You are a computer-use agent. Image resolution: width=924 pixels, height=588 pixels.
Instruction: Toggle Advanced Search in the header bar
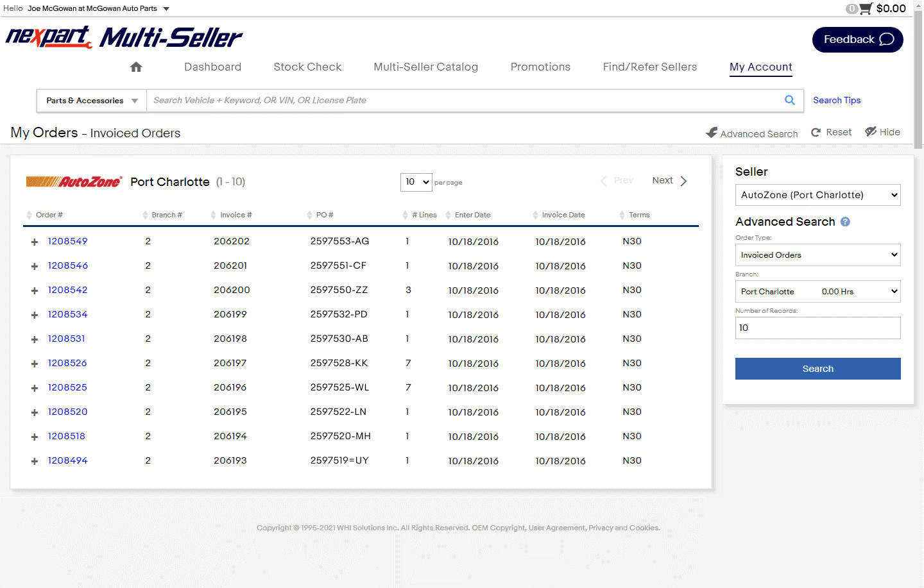751,133
